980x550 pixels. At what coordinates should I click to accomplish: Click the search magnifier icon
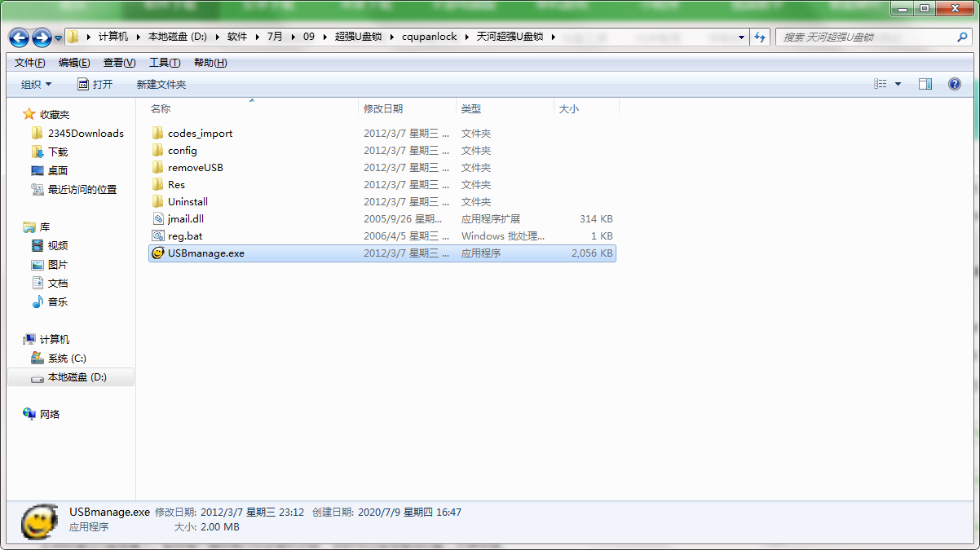point(962,37)
